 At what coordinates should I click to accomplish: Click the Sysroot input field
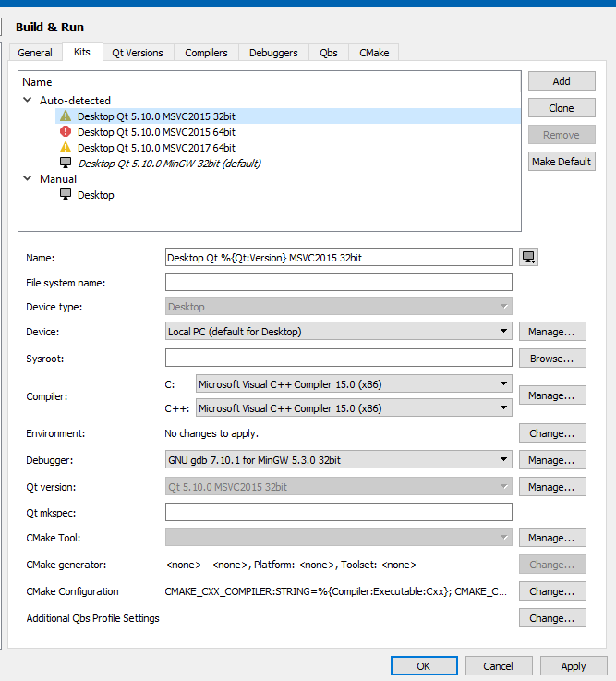click(339, 358)
